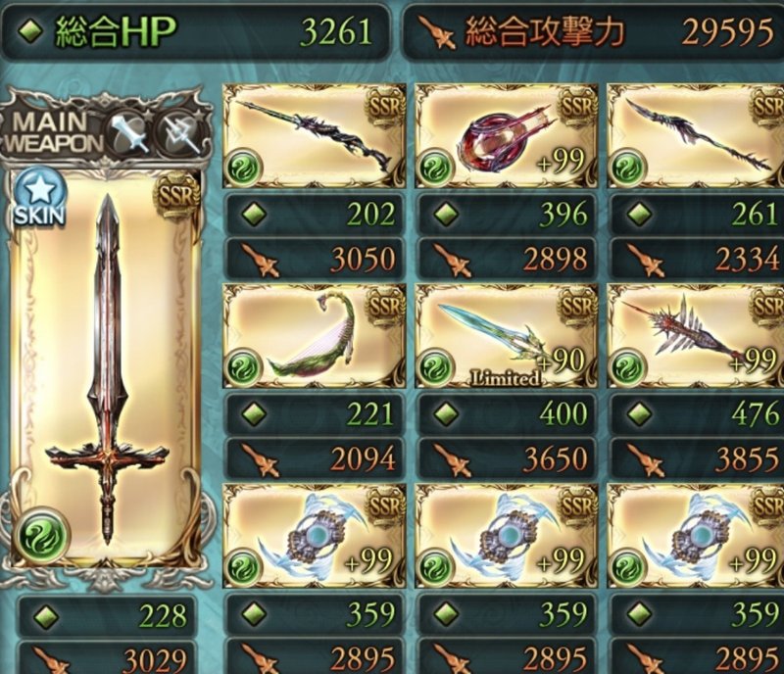Select the green harp weapon with 221 HP
This screenshot has width=784, height=674.
pyautogui.click(x=314, y=336)
